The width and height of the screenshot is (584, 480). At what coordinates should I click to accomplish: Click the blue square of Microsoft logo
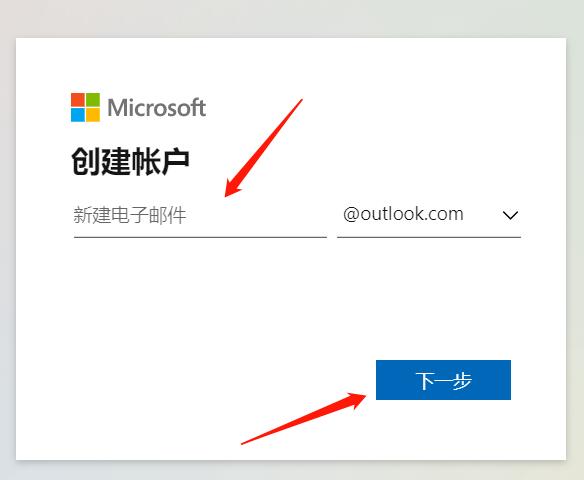point(78,115)
